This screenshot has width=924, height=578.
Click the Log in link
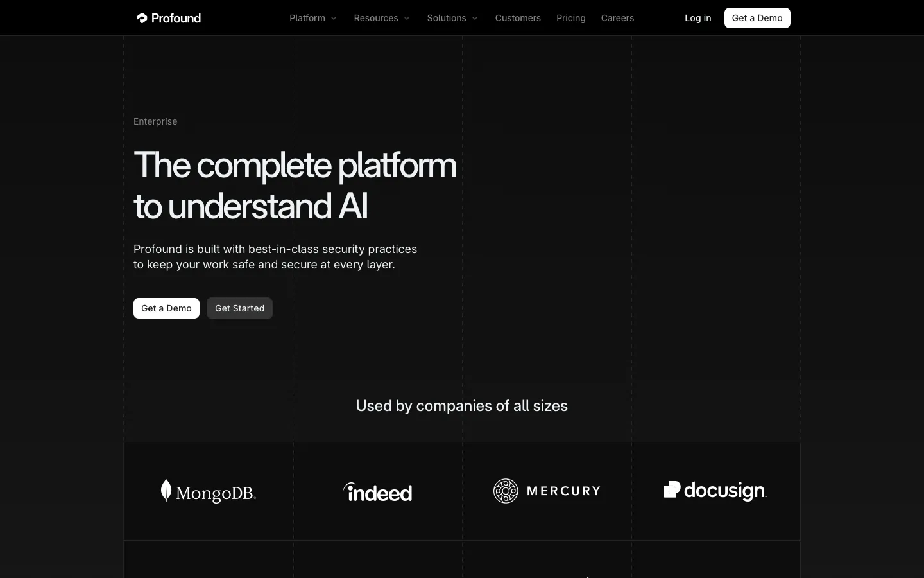[x=698, y=18]
